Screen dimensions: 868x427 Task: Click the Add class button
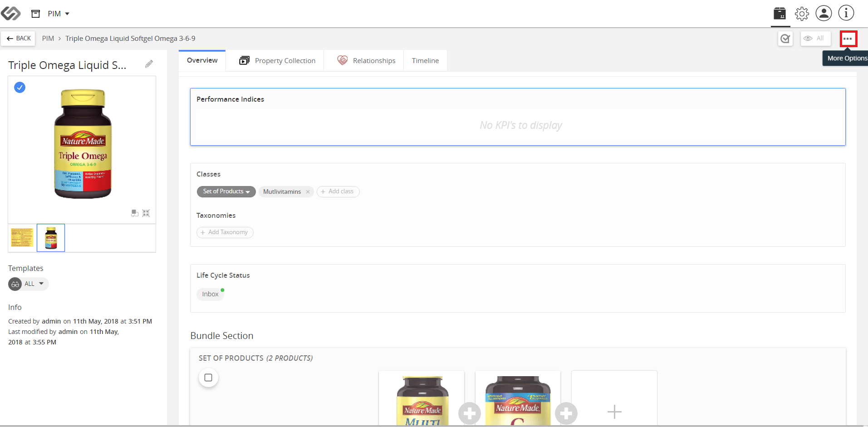[338, 191]
